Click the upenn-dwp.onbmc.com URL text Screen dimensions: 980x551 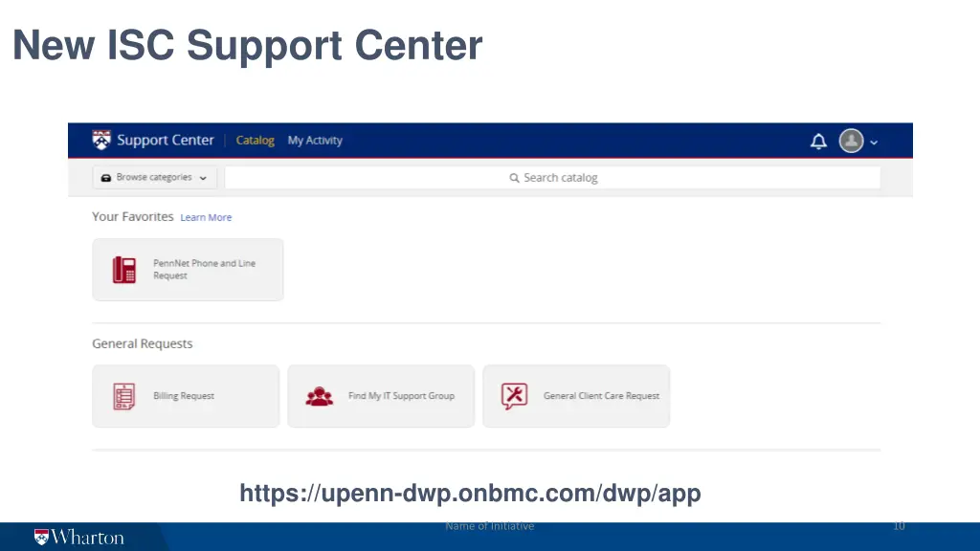(x=470, y=493)
